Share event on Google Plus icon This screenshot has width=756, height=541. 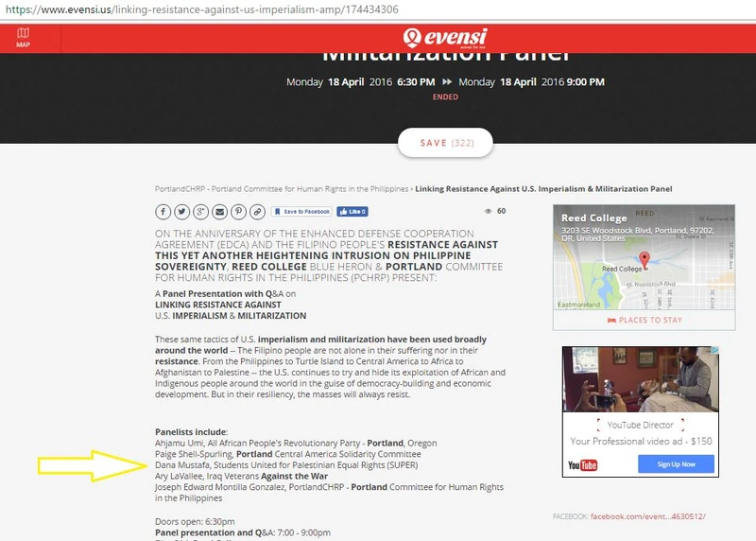tap(200, 211)
